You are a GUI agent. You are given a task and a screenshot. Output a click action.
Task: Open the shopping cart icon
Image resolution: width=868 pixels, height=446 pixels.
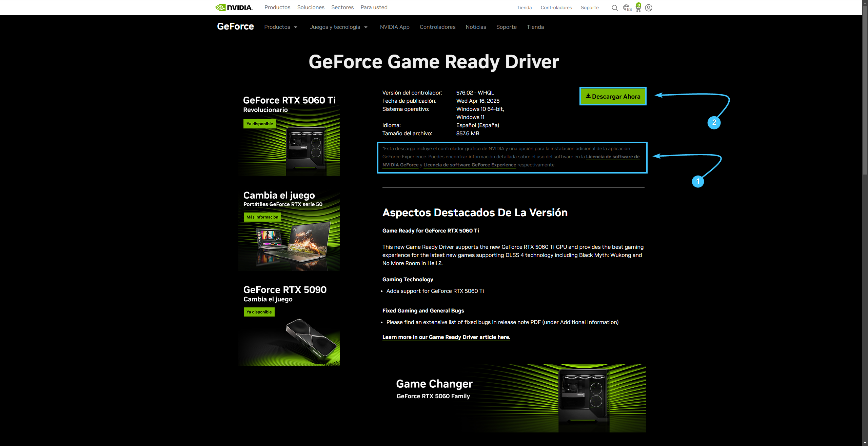point(638,7)
